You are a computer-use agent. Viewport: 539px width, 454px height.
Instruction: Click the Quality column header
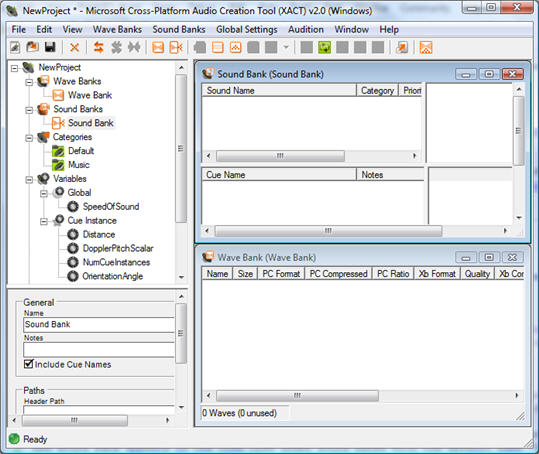(477, 274)
